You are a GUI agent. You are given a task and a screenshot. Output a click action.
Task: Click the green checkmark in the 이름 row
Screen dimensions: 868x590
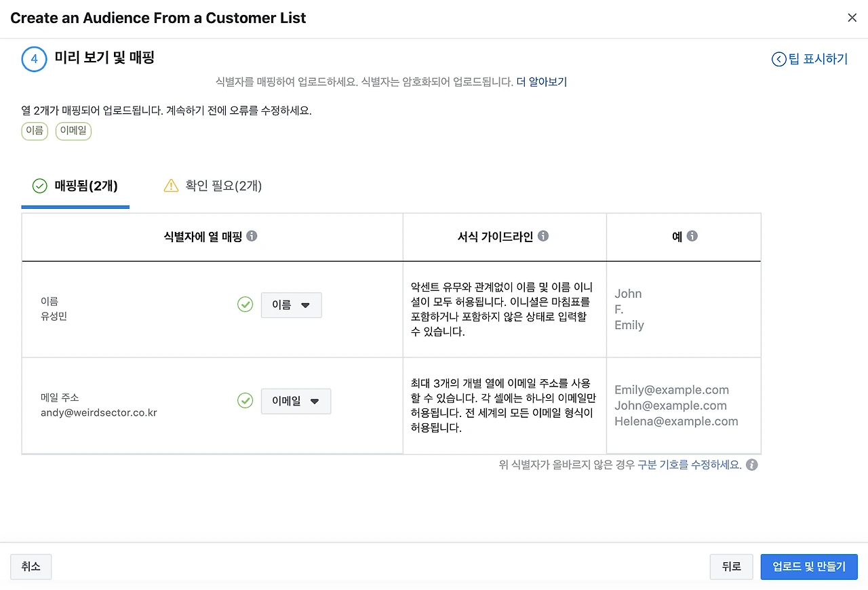(245, 305)
